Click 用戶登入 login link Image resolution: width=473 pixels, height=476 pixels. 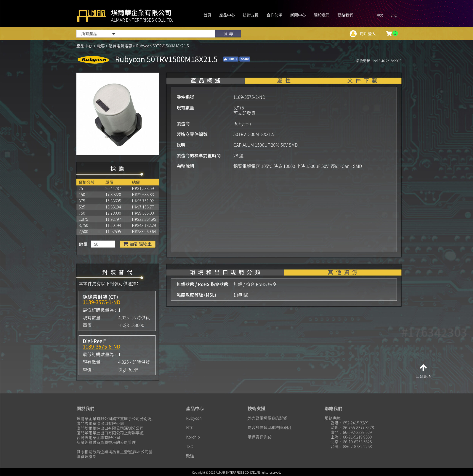coord(368,34)
